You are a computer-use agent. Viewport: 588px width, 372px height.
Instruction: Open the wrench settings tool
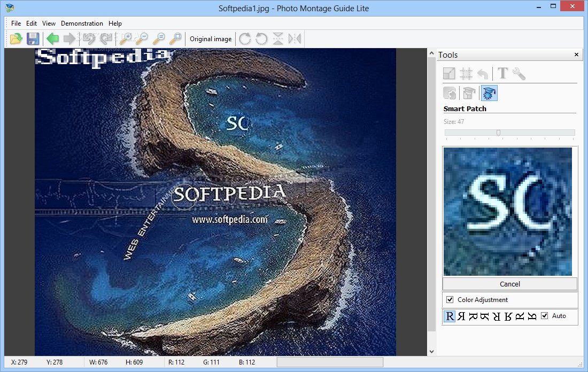point(519,74)
